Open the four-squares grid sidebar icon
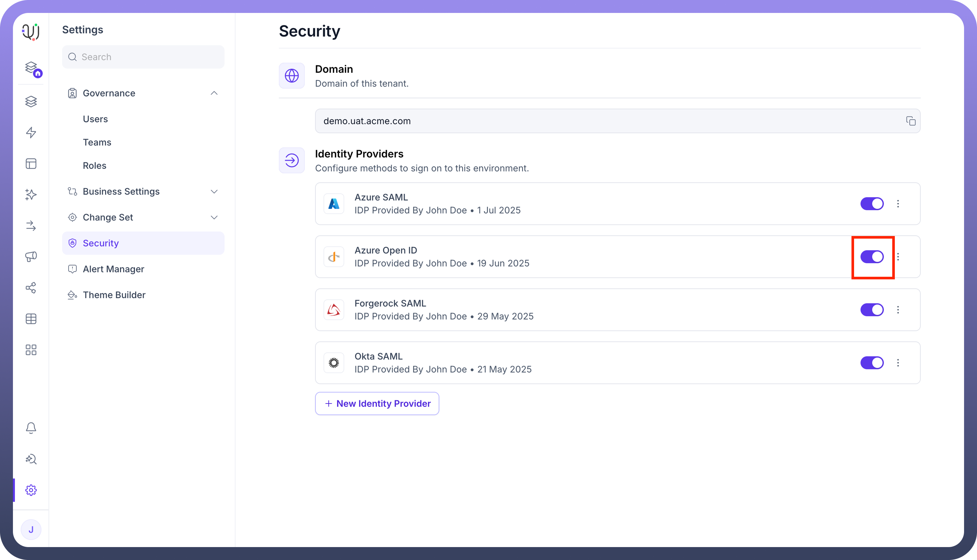The image size is (977, 560). click(31, 350)
